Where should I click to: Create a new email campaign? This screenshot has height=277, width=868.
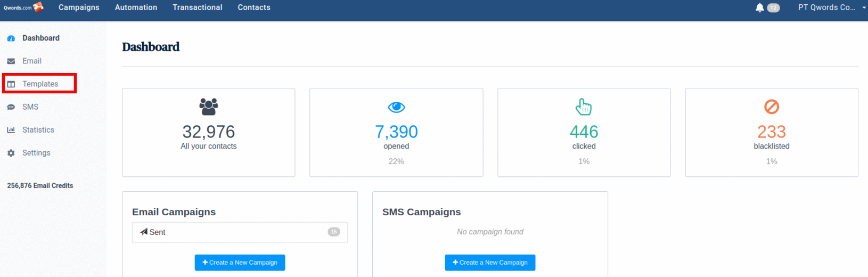coord(240,263)
